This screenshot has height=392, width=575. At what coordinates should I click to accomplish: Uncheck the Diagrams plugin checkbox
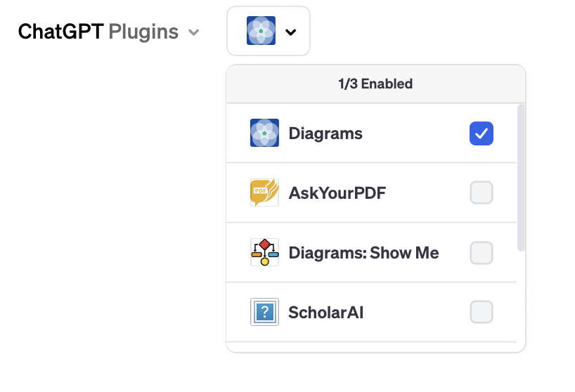click(x=481, y=133)
